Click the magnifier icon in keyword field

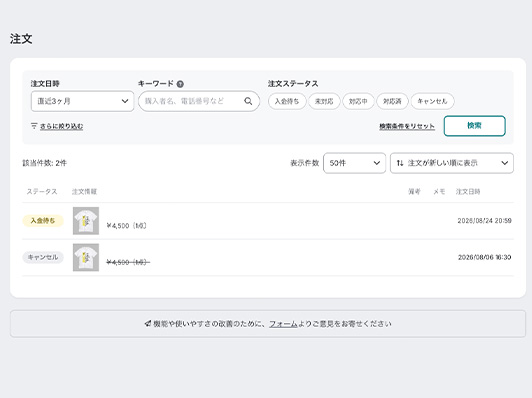tap(248, 101)
